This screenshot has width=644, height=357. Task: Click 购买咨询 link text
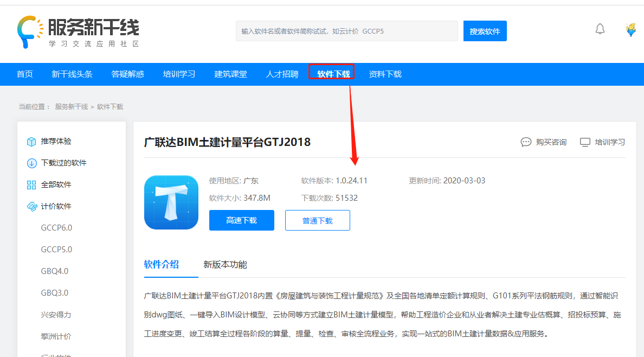551,142
